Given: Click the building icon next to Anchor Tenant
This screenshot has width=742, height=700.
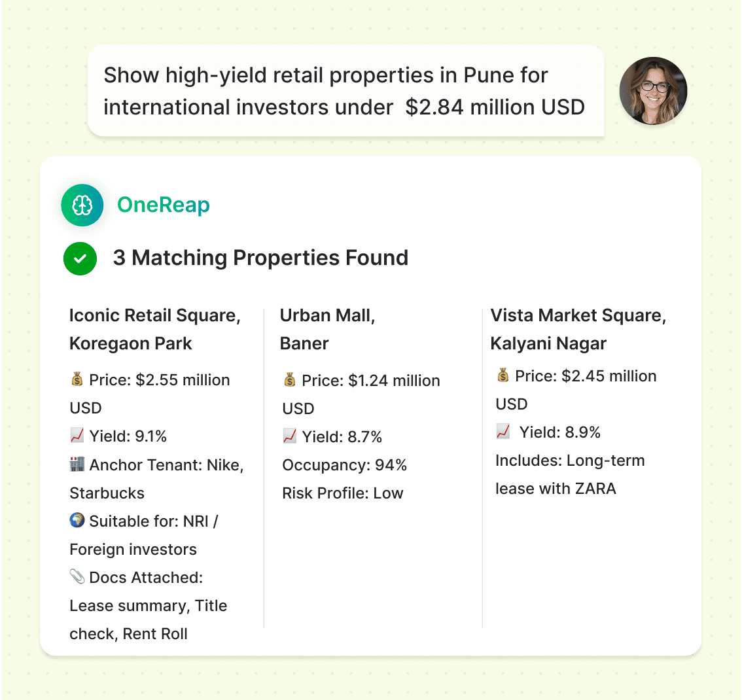Looking at the screenshot, I should pos(77,464).
